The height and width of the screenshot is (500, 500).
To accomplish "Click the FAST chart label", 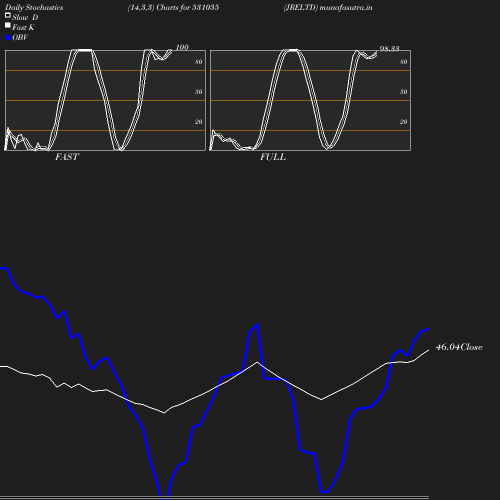I will (x=67, y=157).
